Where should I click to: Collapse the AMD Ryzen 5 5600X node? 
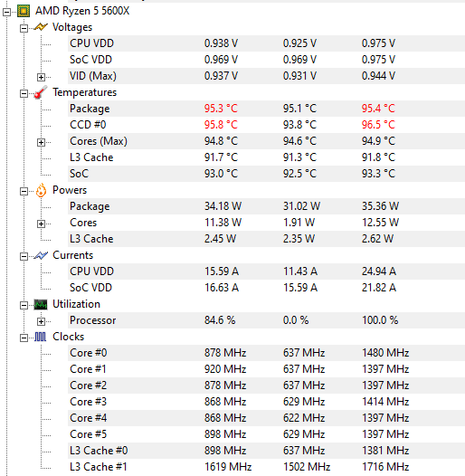point(7,12)
